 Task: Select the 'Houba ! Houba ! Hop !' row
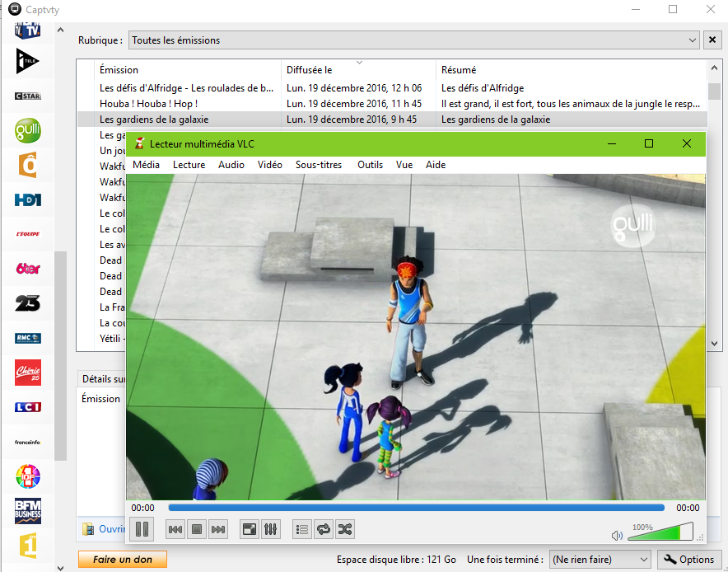tap(392, 104)
